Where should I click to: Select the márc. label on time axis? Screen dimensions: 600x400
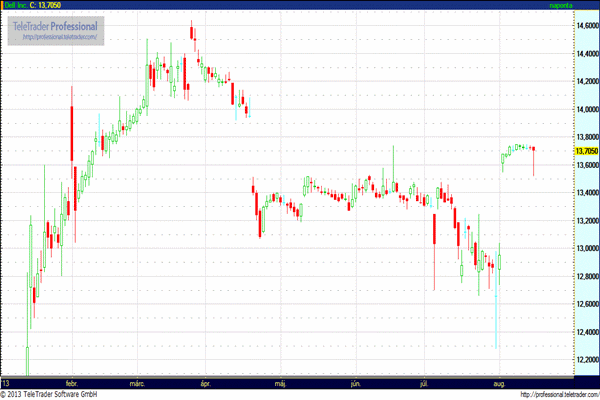pyautogui.click(x=137, y=383)
